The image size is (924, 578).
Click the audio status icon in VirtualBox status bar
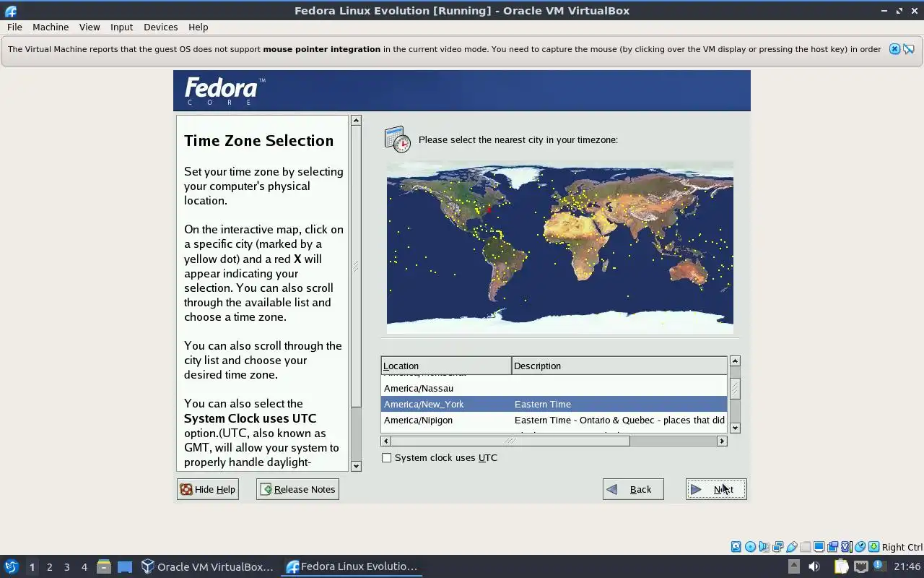(x=764, y=547)
